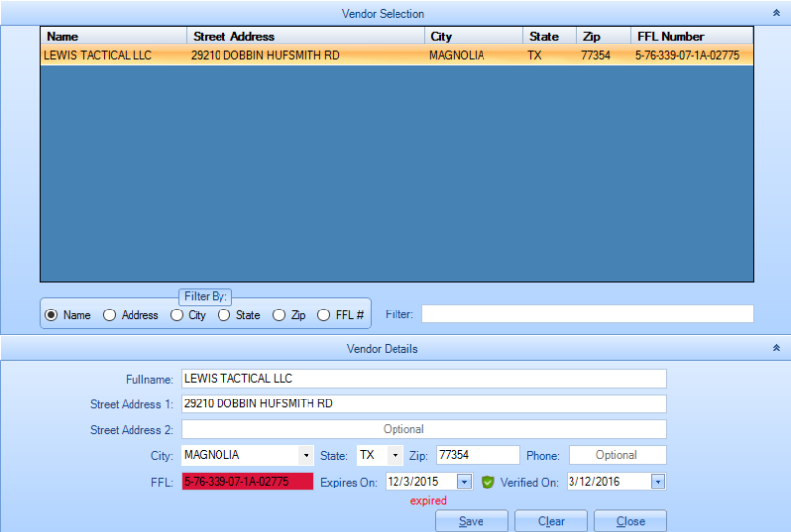Click the Zip code input field
Screen dimensions: 791x532
(478, 455)
